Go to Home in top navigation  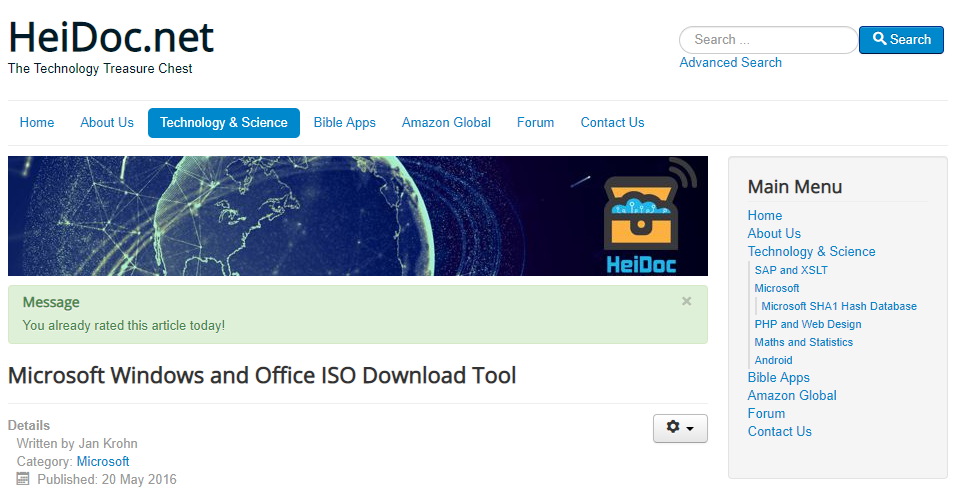[37, 122]
